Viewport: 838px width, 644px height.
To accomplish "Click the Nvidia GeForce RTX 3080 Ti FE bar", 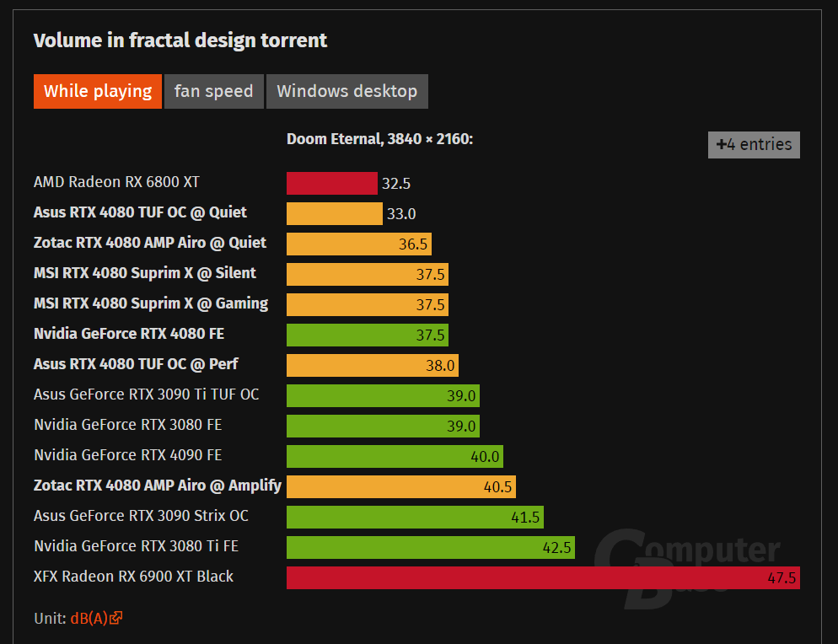I will tap(430, 547).
